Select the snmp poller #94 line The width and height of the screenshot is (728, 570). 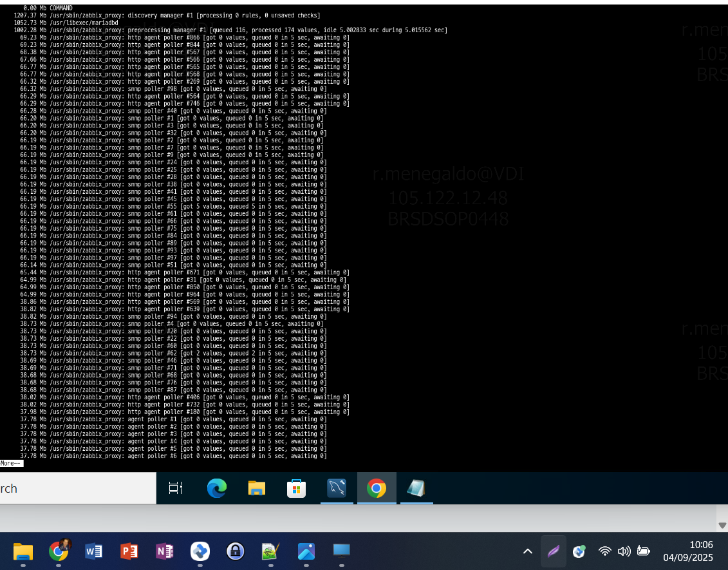coord(173,316)
